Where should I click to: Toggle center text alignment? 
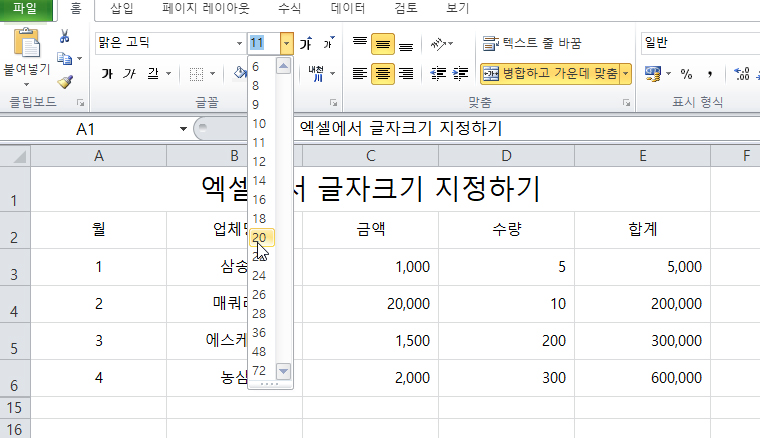click(x=383, y=74)
